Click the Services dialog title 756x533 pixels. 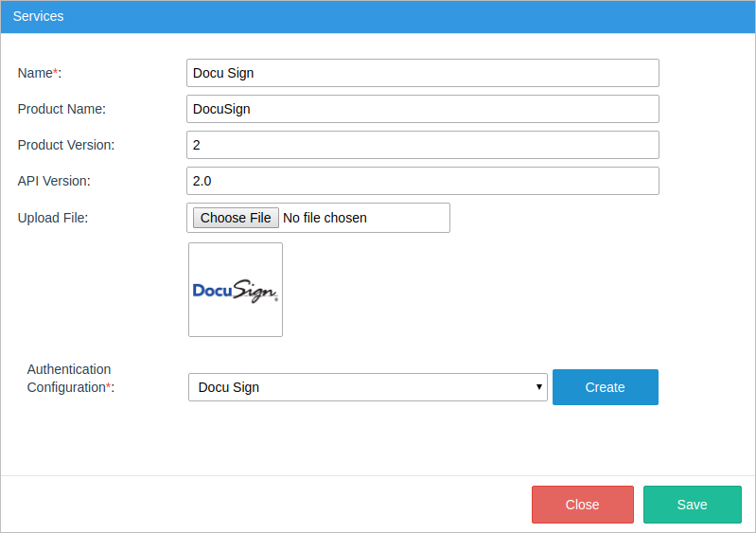[x=38, y=17]
